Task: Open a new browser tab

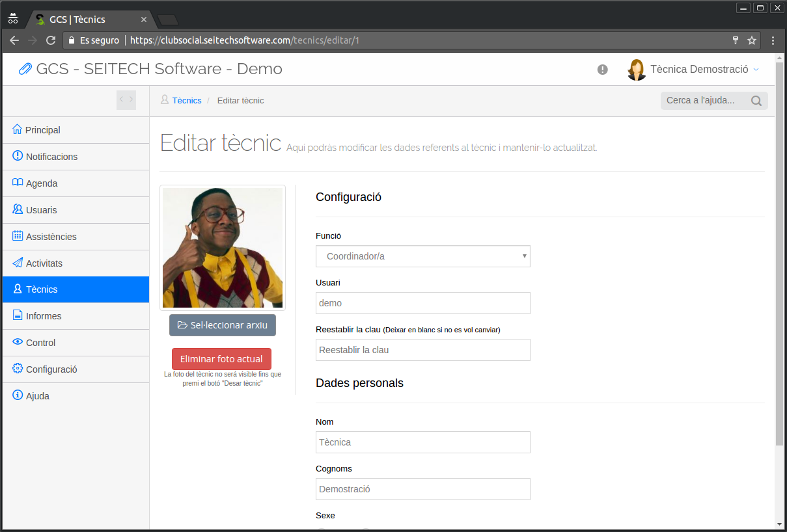Action: click(168, 20)
